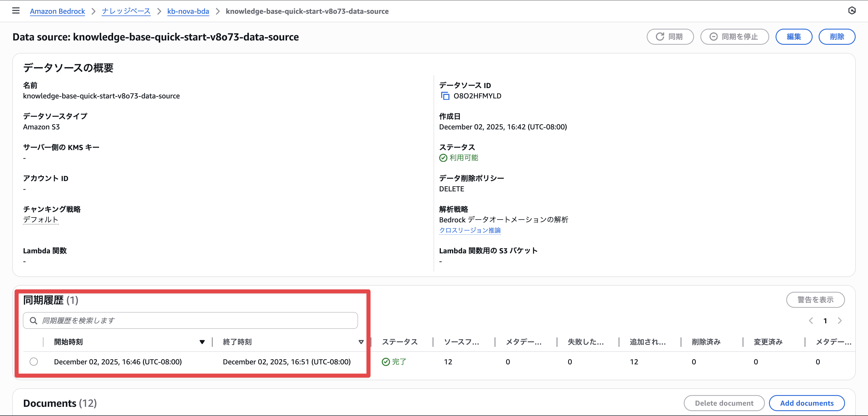
Task: Navigate to Amazon Bedrock breadcrumb
Action: pos(57,11)
